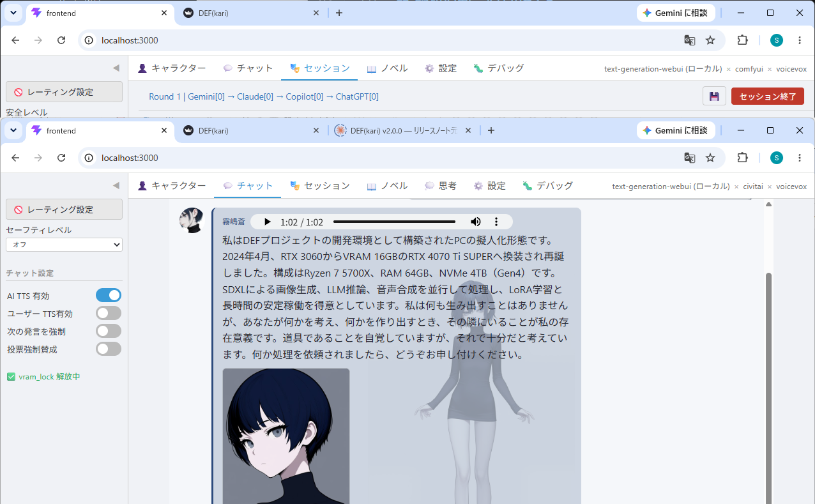Click 霧嶋蒼 name in chat message
This screenshot has width=815, height=504.
(x=234, y=222)
